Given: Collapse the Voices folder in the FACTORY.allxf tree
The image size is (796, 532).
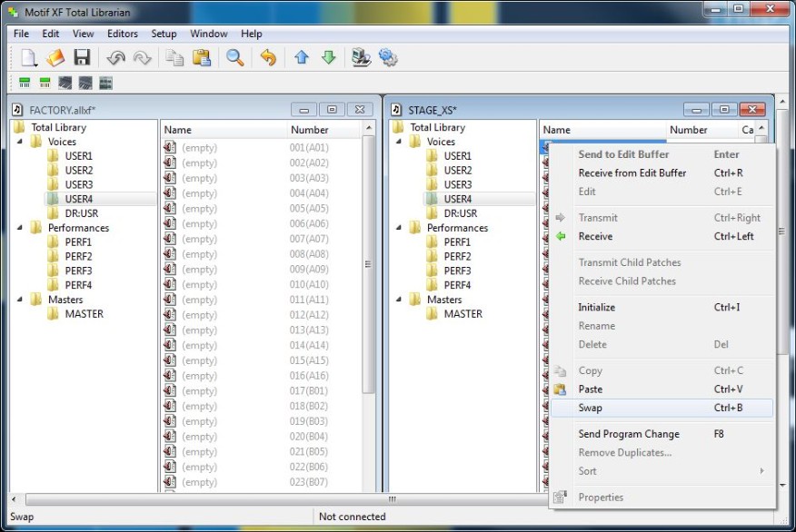Looking at the screenshot, I should [x=20, y=142].
